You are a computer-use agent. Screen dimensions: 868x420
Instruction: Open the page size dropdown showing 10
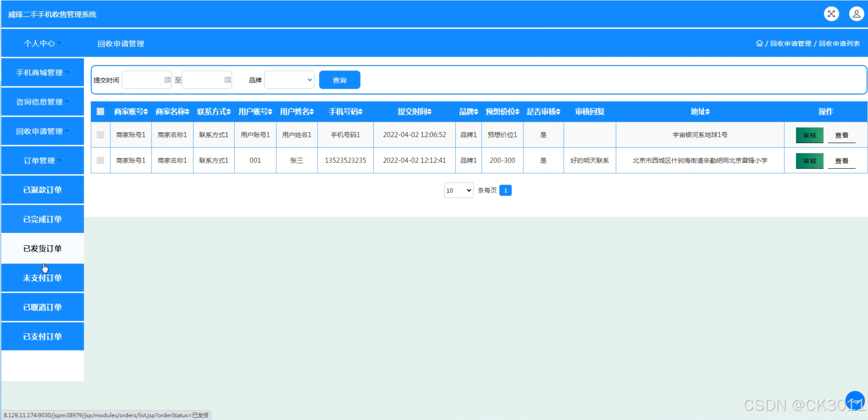coord(458,190)
